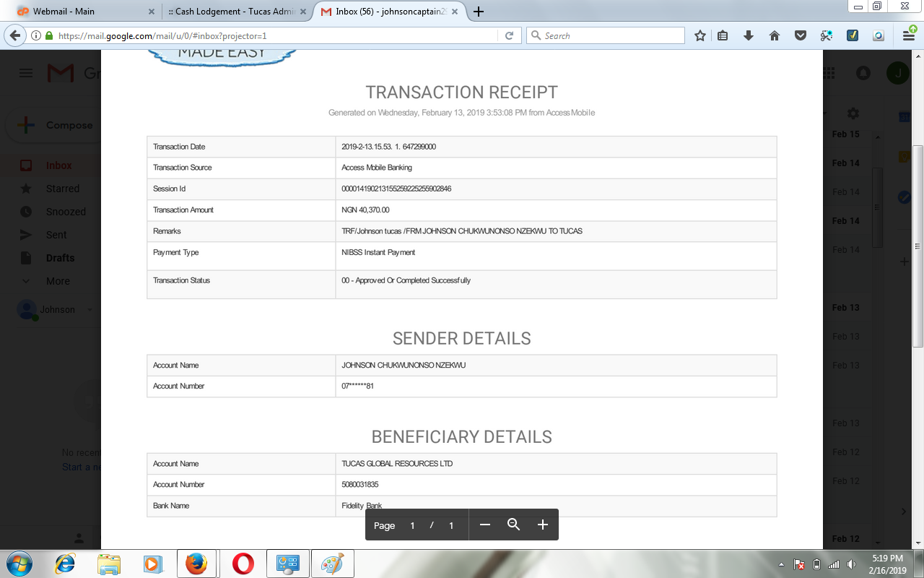Screen dimensions: 924x578
Task: Go to the browser home page
Action: 775,35
